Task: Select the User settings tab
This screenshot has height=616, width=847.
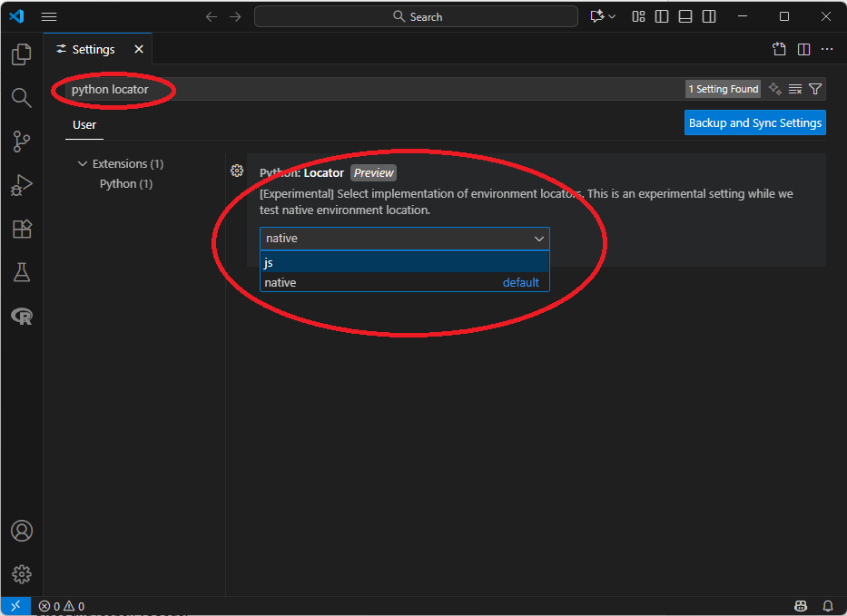Action: (x=84, y=125)
